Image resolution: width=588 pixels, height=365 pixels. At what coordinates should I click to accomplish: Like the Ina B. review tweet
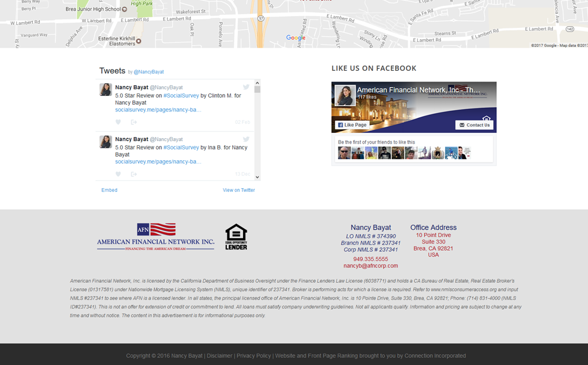[118, 174]
